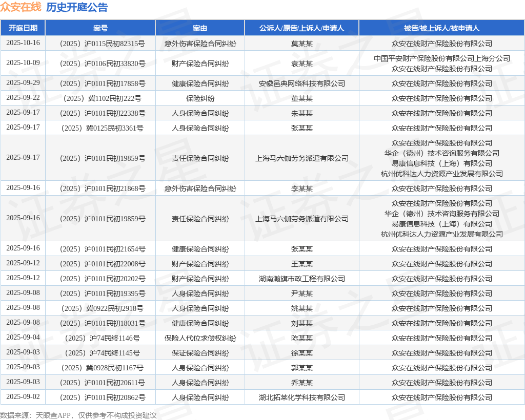Click the date 2025-09-22
The image size is (525, 420).
coord(23,98)
